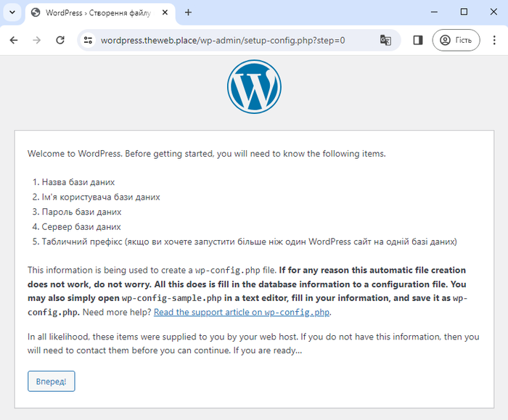
Task: Open the Гість profile button
Action: point(456,40)
